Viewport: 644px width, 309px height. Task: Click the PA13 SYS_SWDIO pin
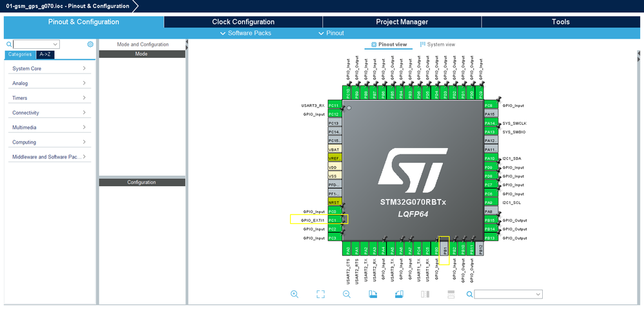click(x=491, y=132)
